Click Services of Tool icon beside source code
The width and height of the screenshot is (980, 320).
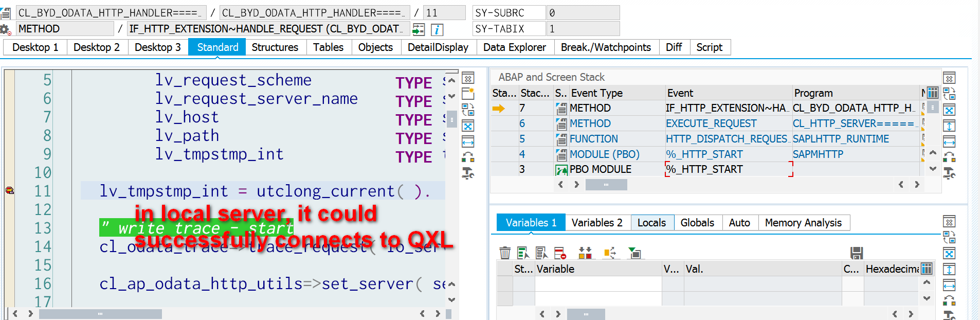[468, 173]
